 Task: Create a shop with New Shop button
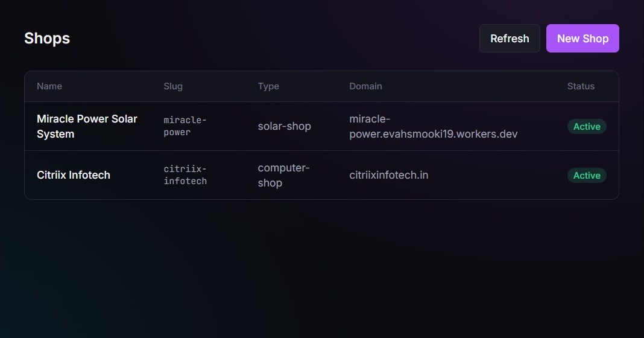coord(582,38)
